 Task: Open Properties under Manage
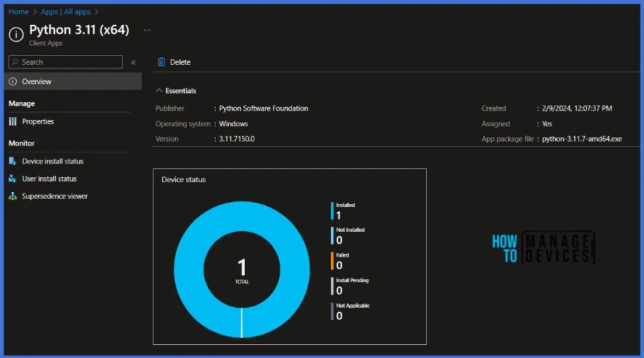pyautogui.click(x=38, y=121)
